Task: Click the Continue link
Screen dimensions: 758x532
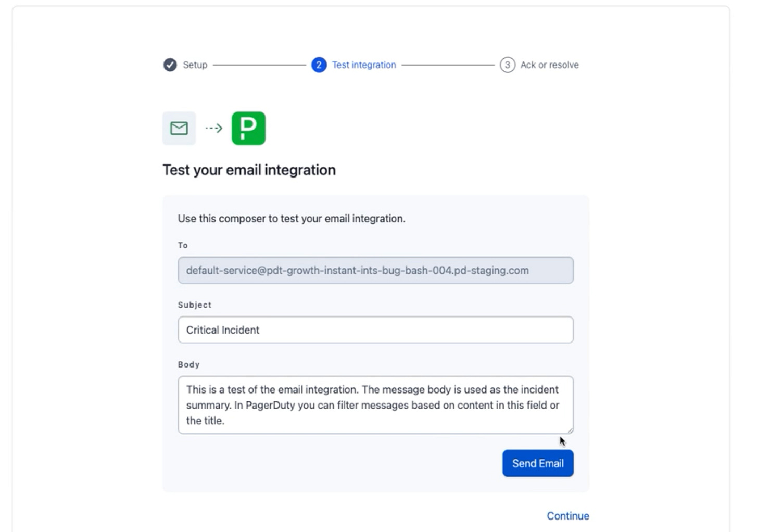Action: tap(568, 516)
